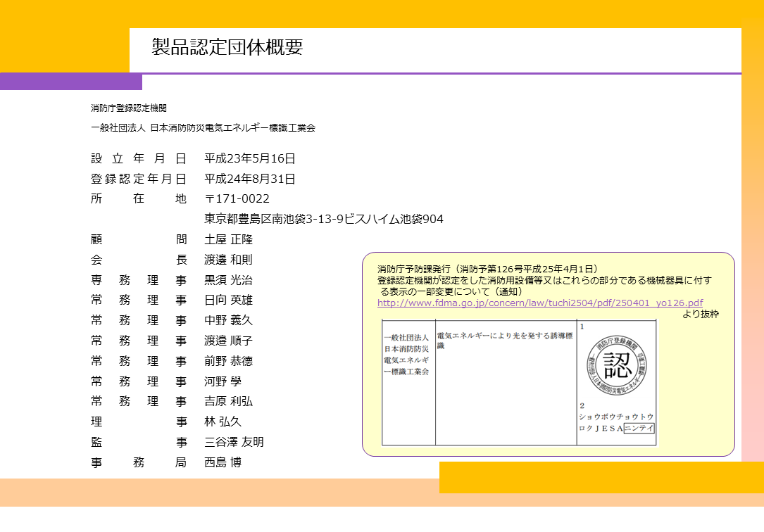Image resolution: width=764 pixels, height=532 pixels.
Task: Select the text 消防庁登録認定機関
Action: coord(129,108)
